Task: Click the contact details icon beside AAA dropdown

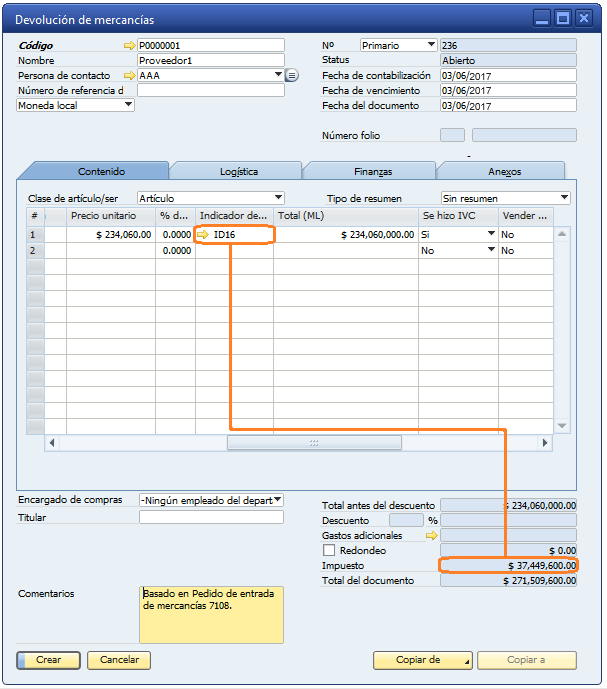Action: [x=292, y=75]
